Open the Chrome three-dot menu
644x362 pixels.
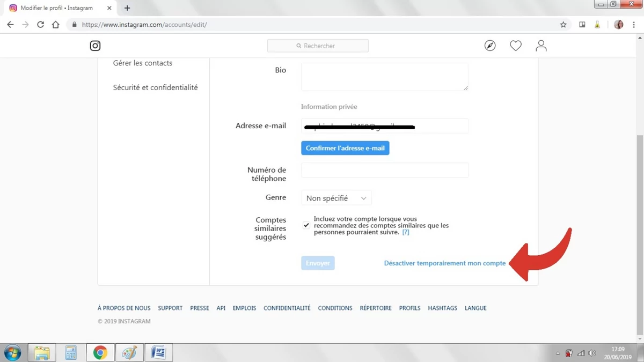634,25
